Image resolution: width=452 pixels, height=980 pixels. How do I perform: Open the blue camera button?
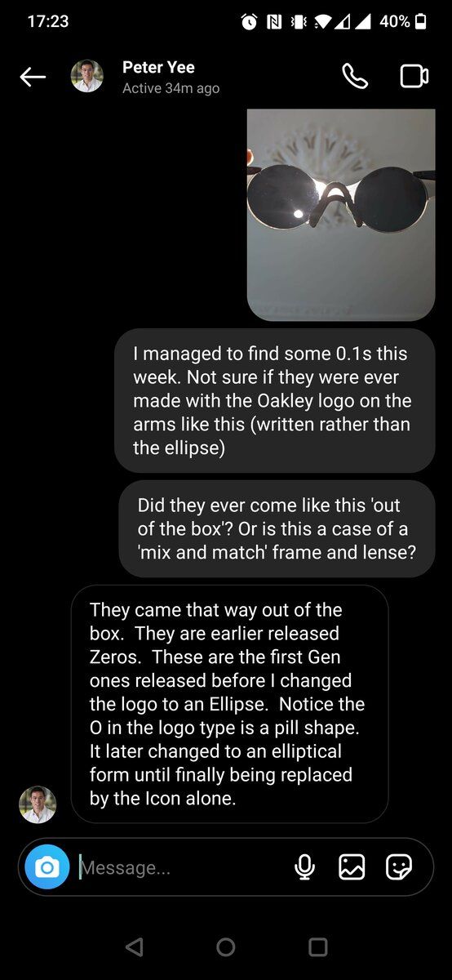point(47,866)
